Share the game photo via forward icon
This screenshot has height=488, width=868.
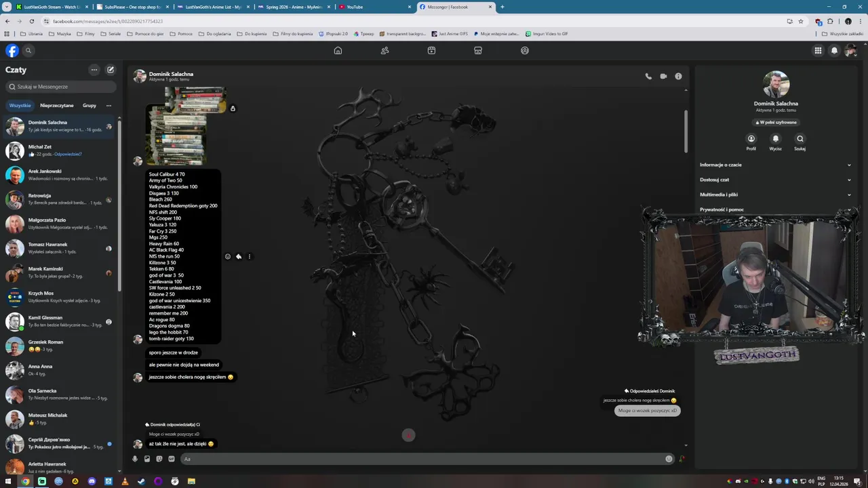233,108
